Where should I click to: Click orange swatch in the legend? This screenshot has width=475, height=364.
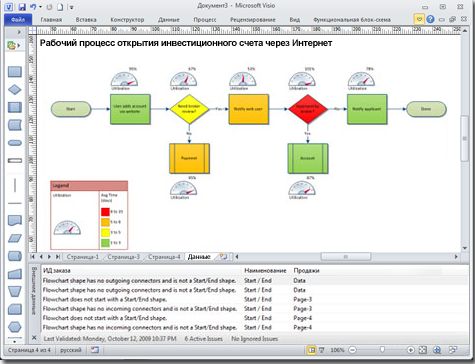tap(105, 222)
